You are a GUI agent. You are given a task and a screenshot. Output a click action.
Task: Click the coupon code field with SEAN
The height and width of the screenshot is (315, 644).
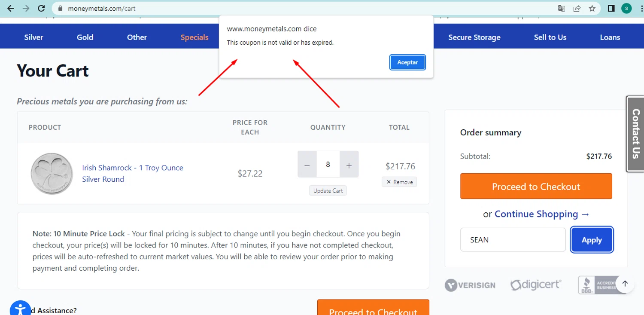(513, 240)
